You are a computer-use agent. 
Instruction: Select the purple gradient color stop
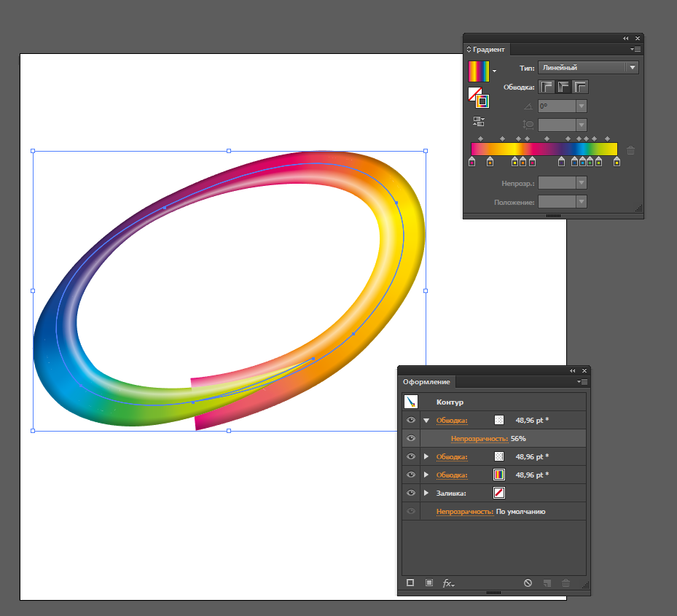561,162
